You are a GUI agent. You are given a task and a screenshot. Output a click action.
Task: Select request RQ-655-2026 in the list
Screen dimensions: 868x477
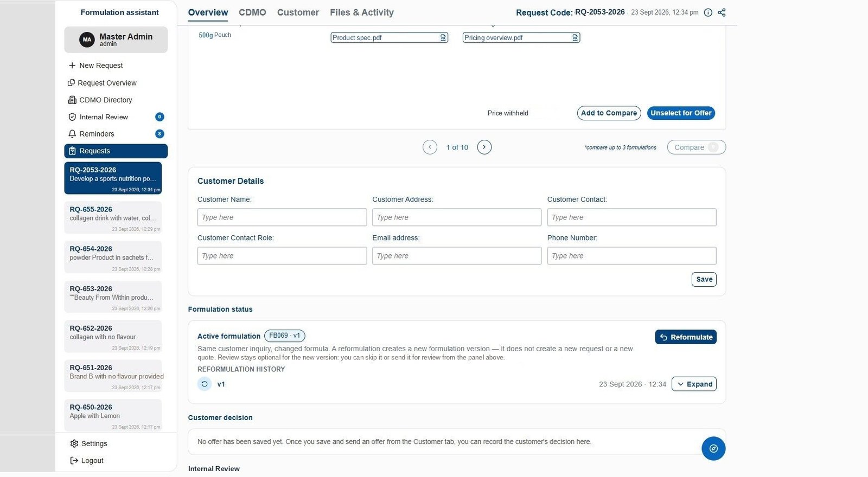pyautogui.click(x=113, y=217)
